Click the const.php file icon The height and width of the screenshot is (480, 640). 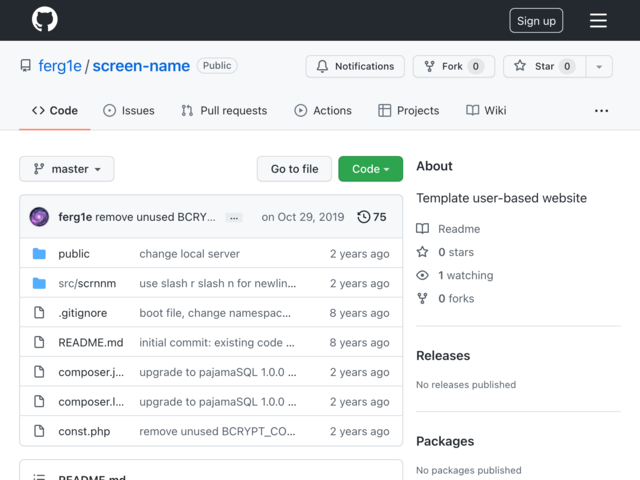click(39, 431)
